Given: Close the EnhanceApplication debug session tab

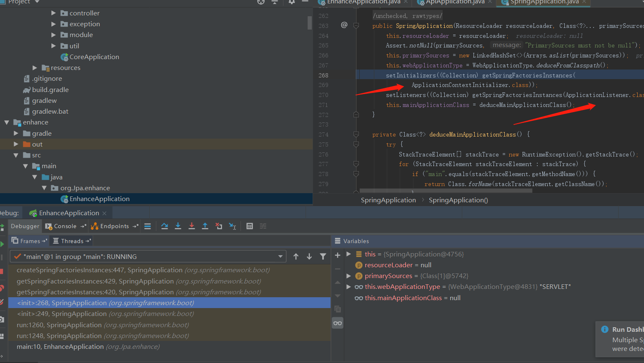Looking at the screenshot, I should (x=104, y=213).
